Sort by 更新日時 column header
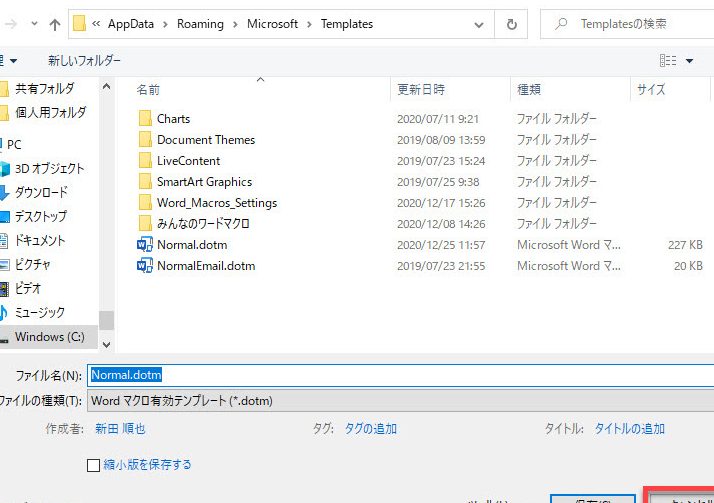 (x=421, y=89)
